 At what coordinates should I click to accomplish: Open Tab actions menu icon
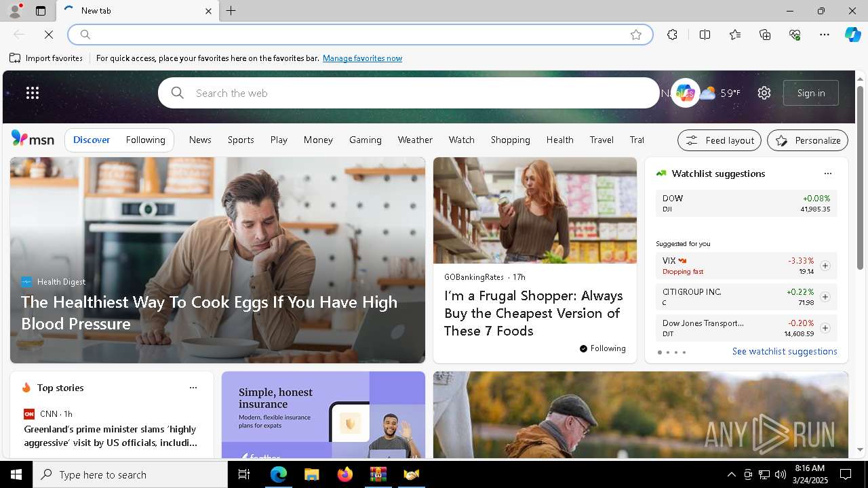coord(41,11)
